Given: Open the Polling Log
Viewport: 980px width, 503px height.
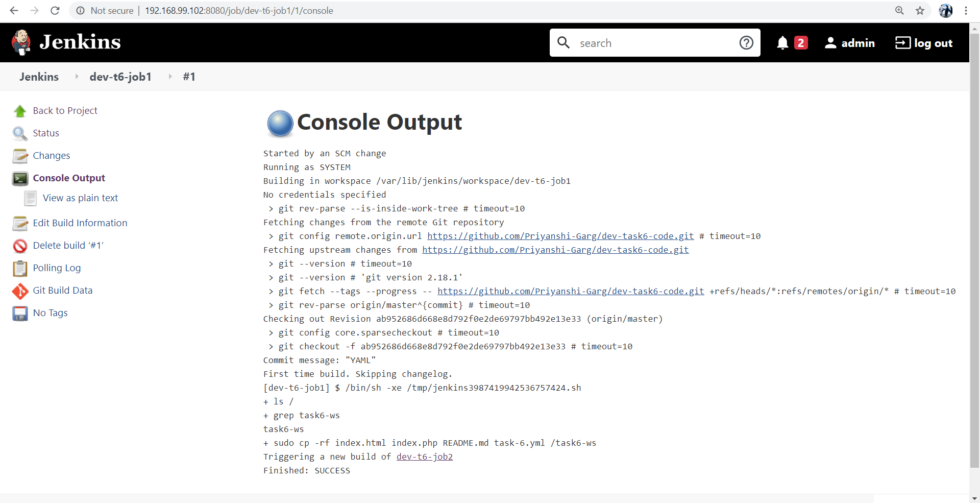Looking at the screenshot, I should (56, 268).
